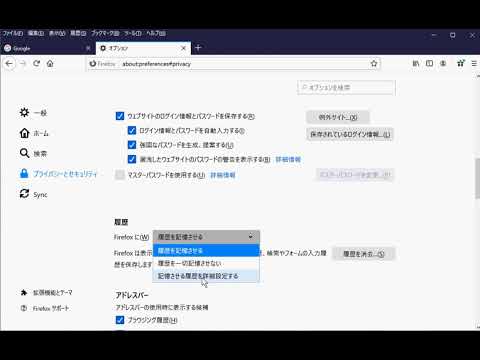Image resolution: width=480 pixels, height=360 pixels.
Task: Open the 表示 menu
Action: (57, 33)
